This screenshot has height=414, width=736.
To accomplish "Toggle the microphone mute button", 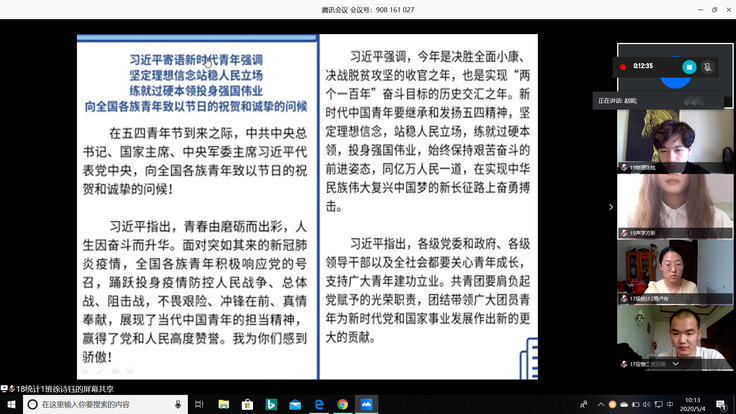I will coord(708,66).
